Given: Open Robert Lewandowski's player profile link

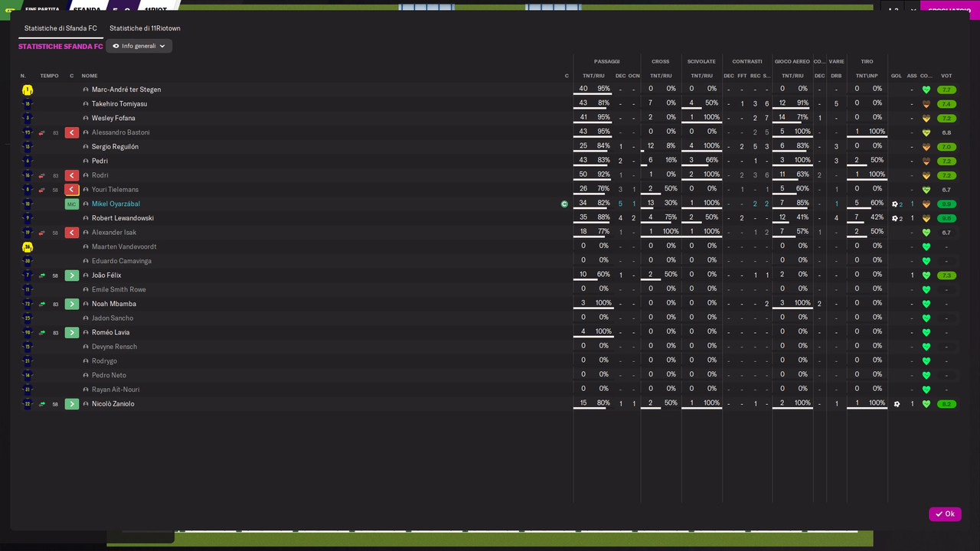Looking at the screenshot, I should 122,218.
